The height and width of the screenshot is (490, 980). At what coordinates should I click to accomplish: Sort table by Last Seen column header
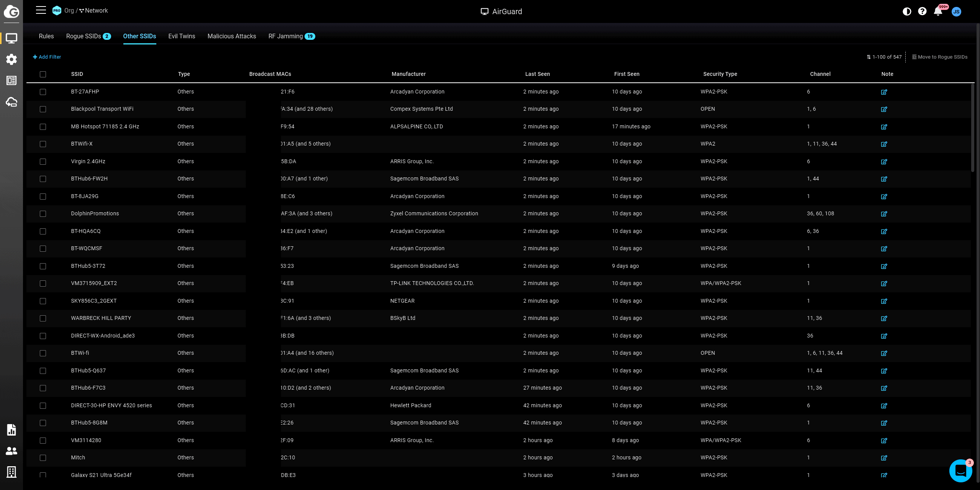pyautogui.click(x=537, y=74)
